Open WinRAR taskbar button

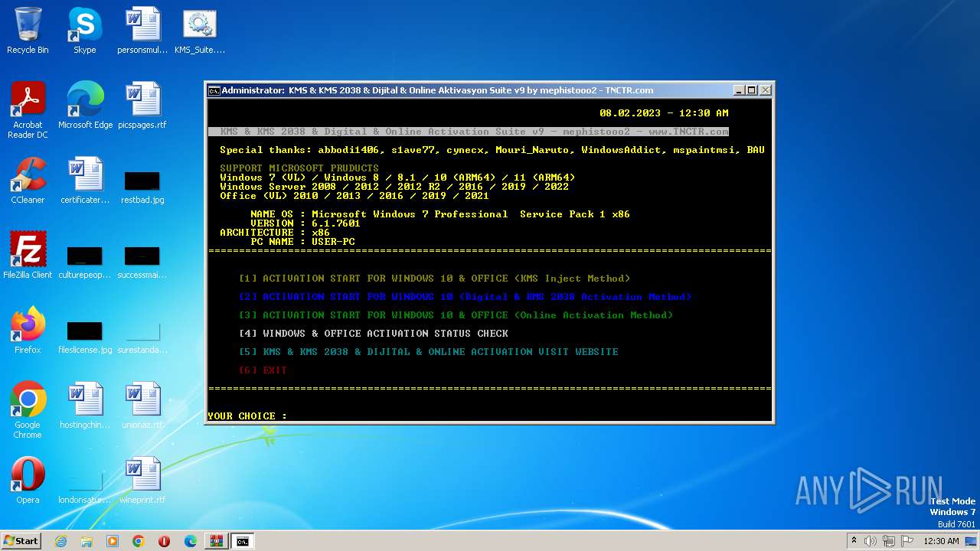point(217,541)
